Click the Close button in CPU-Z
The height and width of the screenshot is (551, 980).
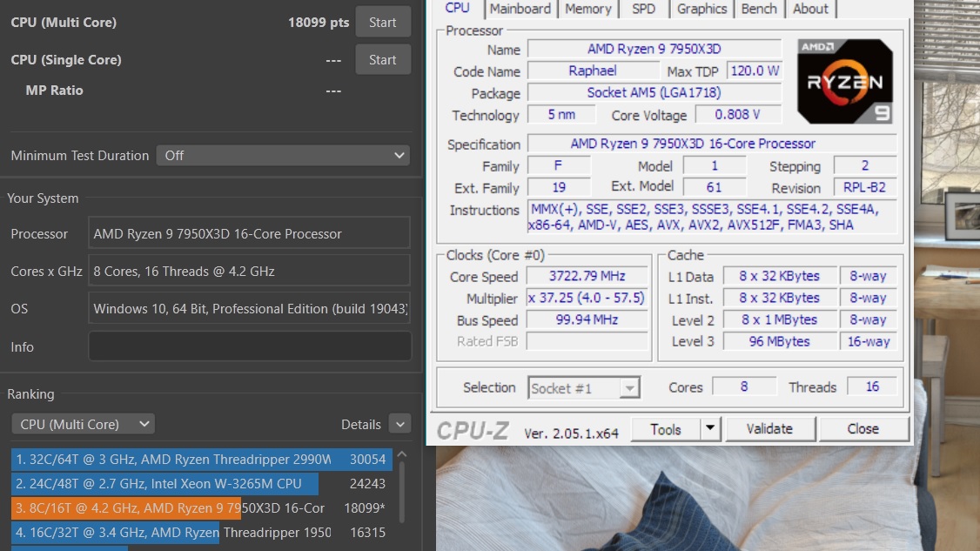[863, 429]
